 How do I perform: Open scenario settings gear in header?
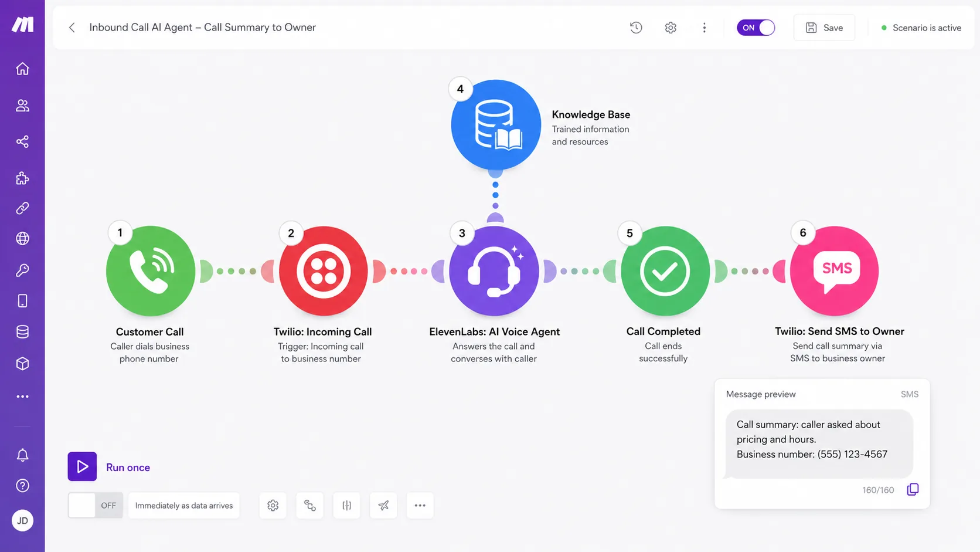671,28
